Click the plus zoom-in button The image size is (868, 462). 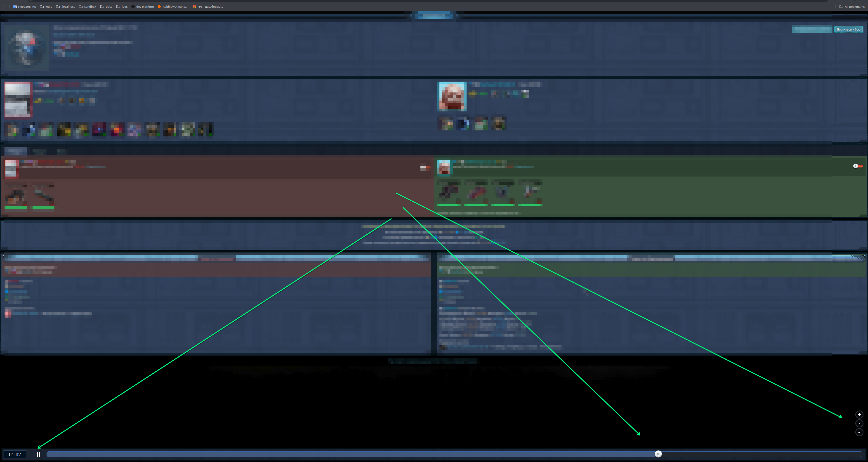click(x=859, y=415)
